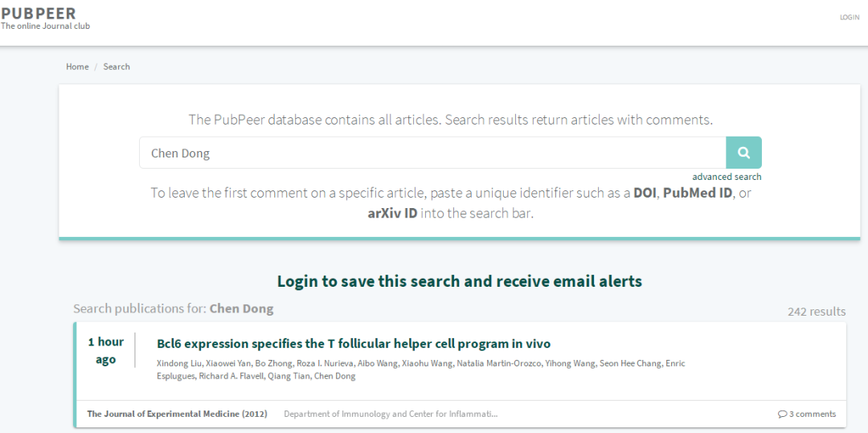Screen dimensions: 868x433
Task: Click the Department of Immunology affiliation text
Action: pyautogui.click(x=391, y=415)
